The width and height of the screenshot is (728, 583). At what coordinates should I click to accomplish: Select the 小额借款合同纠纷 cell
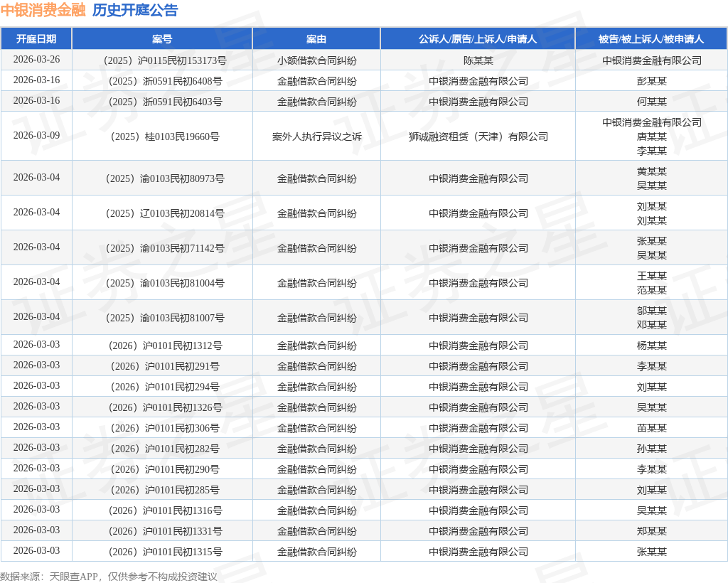[x=316, y=60]
